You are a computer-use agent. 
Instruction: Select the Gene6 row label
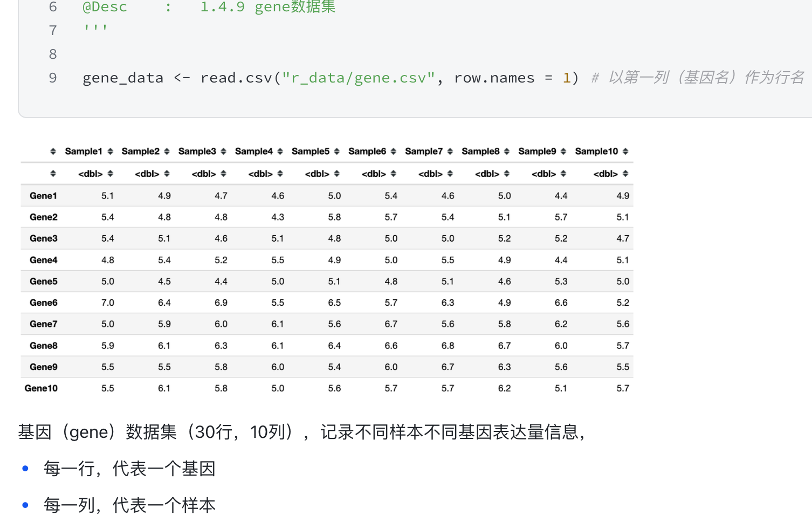(x=43, y=303)
